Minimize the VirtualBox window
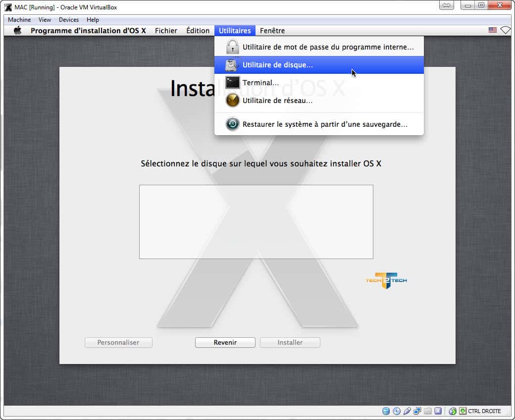Viewport: 515px width, 420px height. pyautogui.click(x=467, y=5)
